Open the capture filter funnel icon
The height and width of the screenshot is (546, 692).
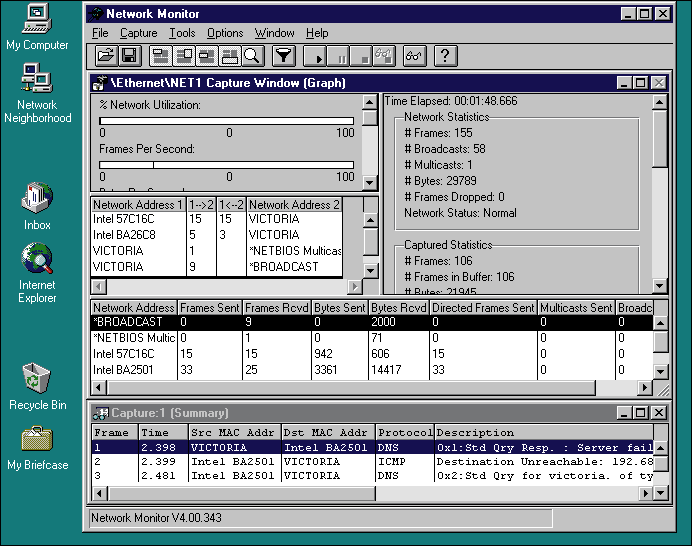[284, 56]
